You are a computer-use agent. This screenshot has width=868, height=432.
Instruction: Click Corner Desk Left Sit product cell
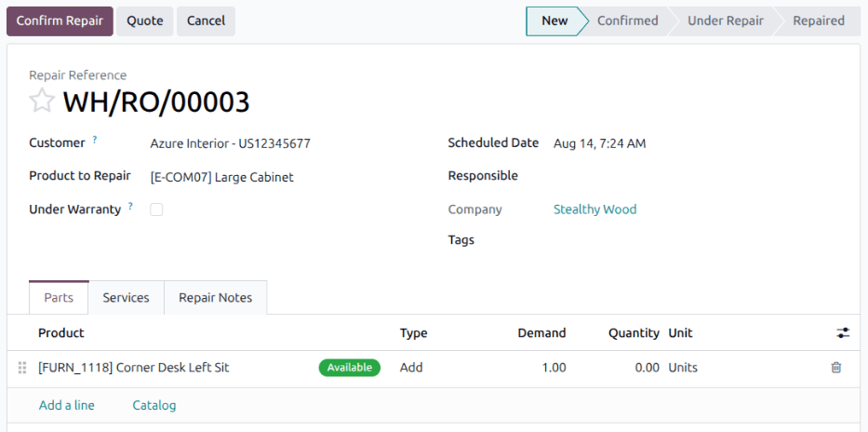(x=133, y=367)
